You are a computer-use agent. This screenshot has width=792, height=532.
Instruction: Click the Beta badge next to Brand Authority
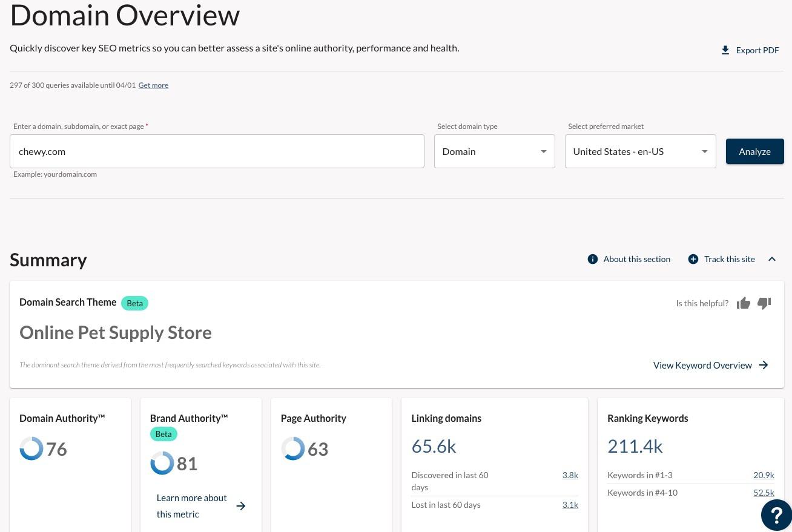click(x=163, y=434)
